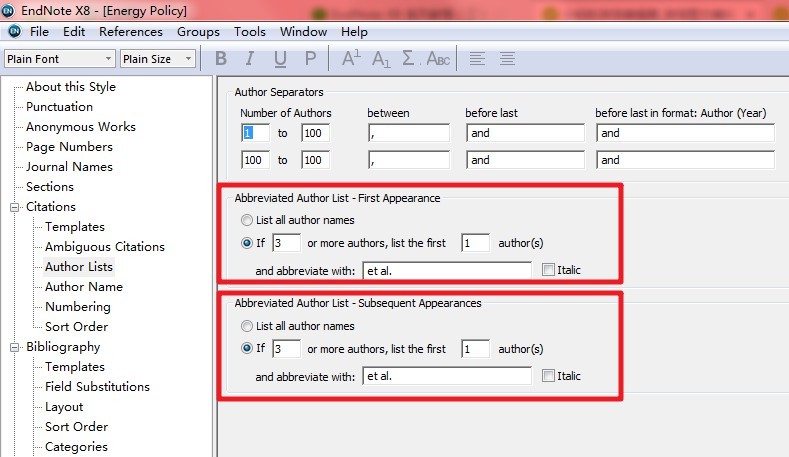Click the Small Caps Abc icon

point(438,59)
